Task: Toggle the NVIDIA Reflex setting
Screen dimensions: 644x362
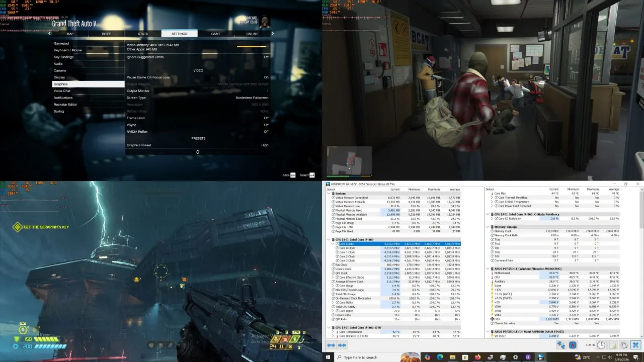Action: point(198,132)
